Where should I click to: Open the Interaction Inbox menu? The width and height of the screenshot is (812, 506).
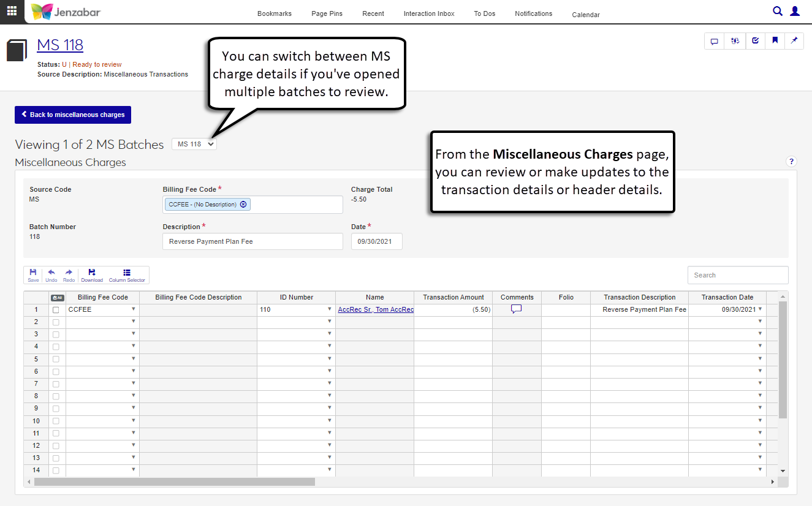click(429, 13)
